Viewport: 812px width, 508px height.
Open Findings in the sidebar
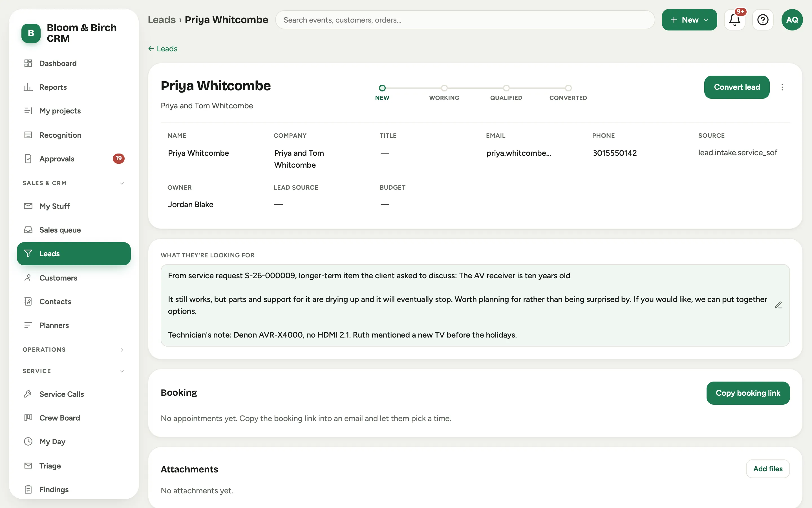(74, 490)
